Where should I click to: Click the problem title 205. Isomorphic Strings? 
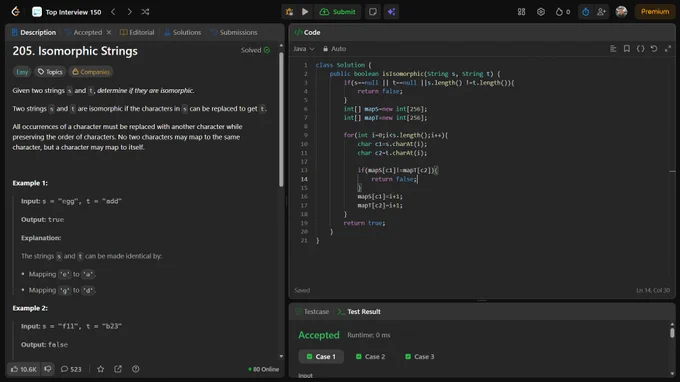pyautogui.click(x=75, y=51)
